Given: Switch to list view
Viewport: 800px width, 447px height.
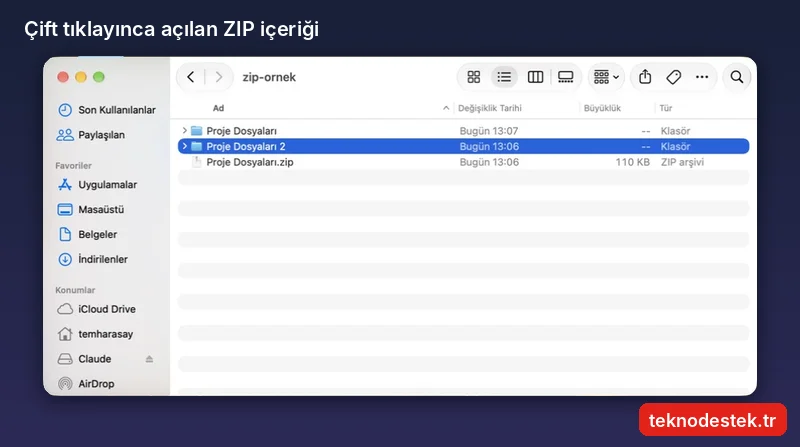Looking at the screenshot, I should coord(504,77).
